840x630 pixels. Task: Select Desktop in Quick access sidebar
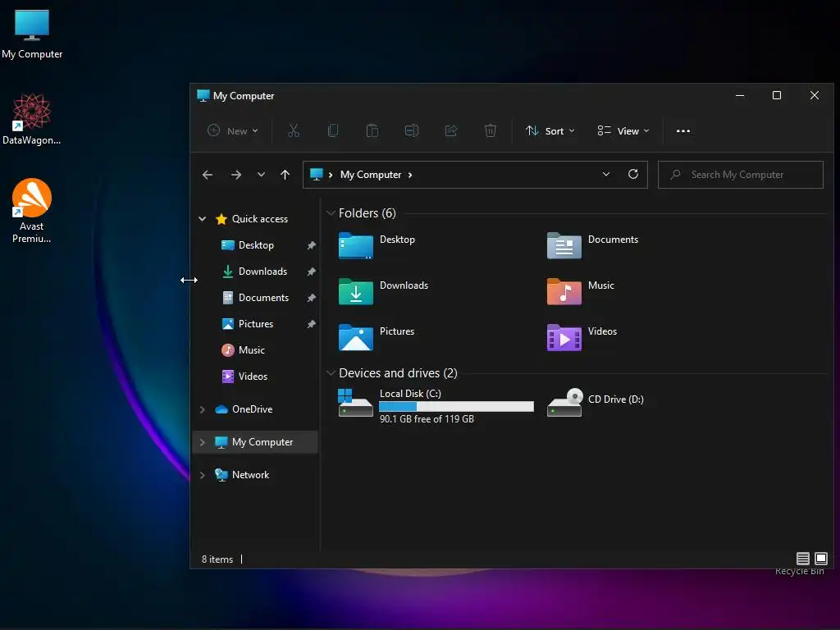click(256, 244)
